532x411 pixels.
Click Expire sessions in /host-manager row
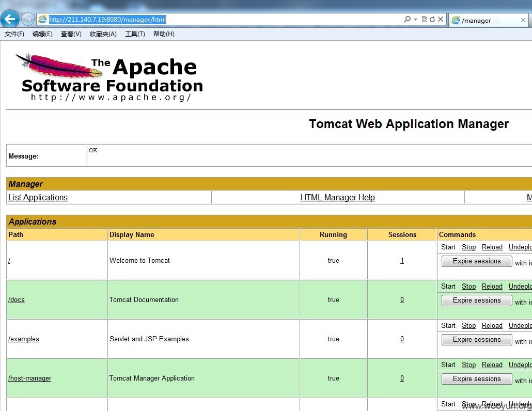pyautogui.click(x=477, y=379)
